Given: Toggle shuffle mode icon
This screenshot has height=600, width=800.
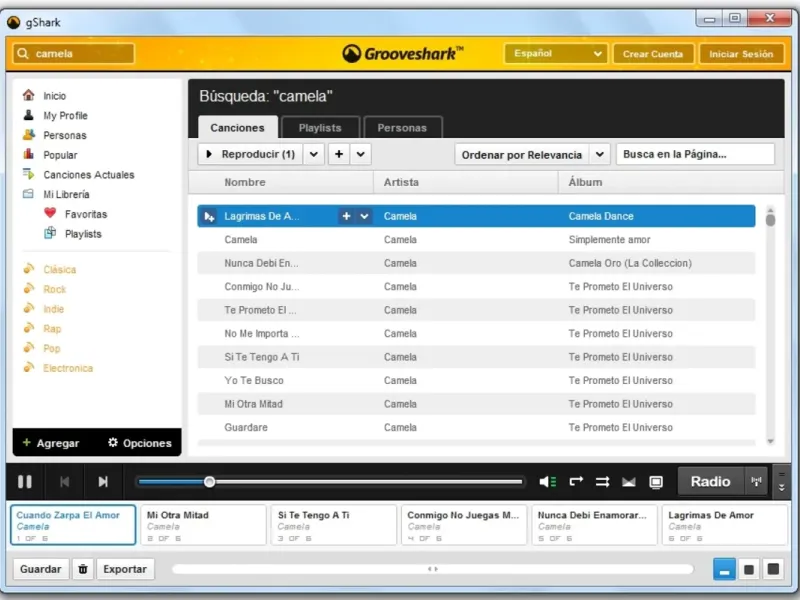Looking at the screenshot, I should coord(603,482).
